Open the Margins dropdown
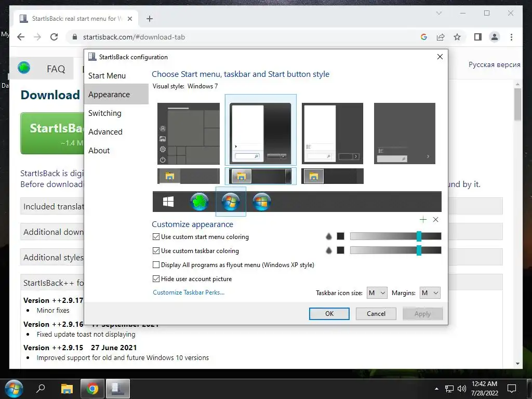This screenshot has width=532, height=399. point(430,293)
